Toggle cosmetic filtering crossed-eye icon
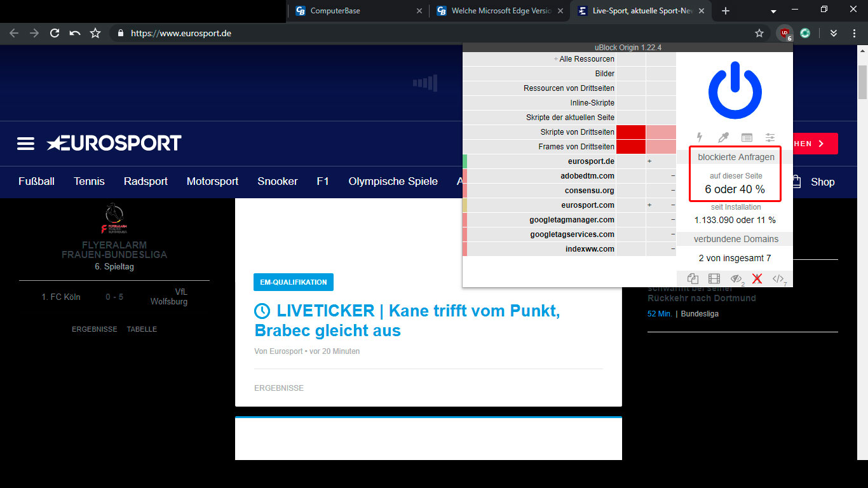Viewport: 868px width, 488px height. [x=736, y=279]
